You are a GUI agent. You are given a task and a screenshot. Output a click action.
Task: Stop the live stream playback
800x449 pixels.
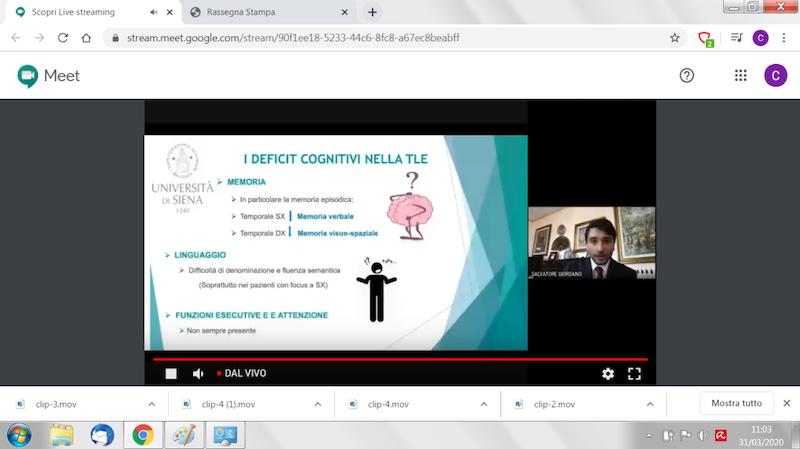coord(171,374)
